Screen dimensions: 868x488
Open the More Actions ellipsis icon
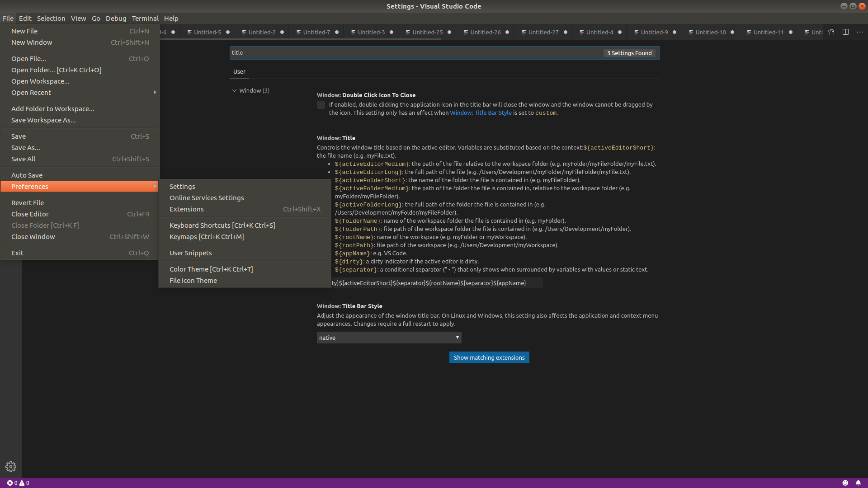pyautogui.click(x=860, y=32)
